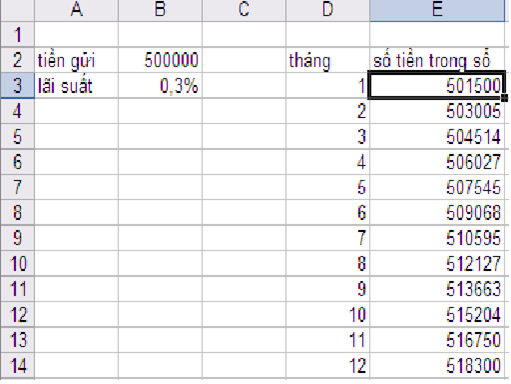The width and height of the screenshot is (511, 384).
Task: Click the 'số tiền trong sổ' header cell
Action: pyautogui.click(x=437, y=60)
